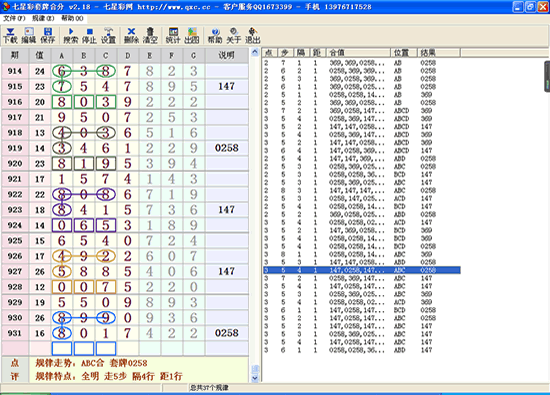
Task: Select rule row 147,147,369... ABD 0258
Action: [x=362, y=159]
